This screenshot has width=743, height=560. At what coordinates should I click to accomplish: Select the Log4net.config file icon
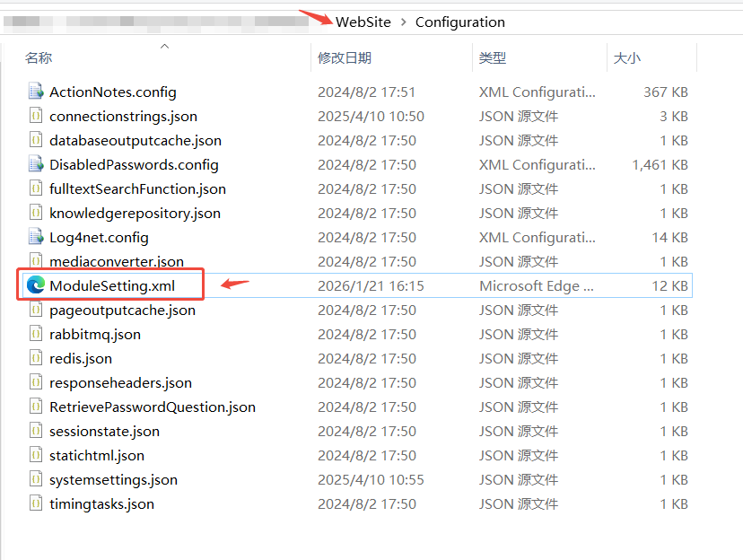point(36,236)
